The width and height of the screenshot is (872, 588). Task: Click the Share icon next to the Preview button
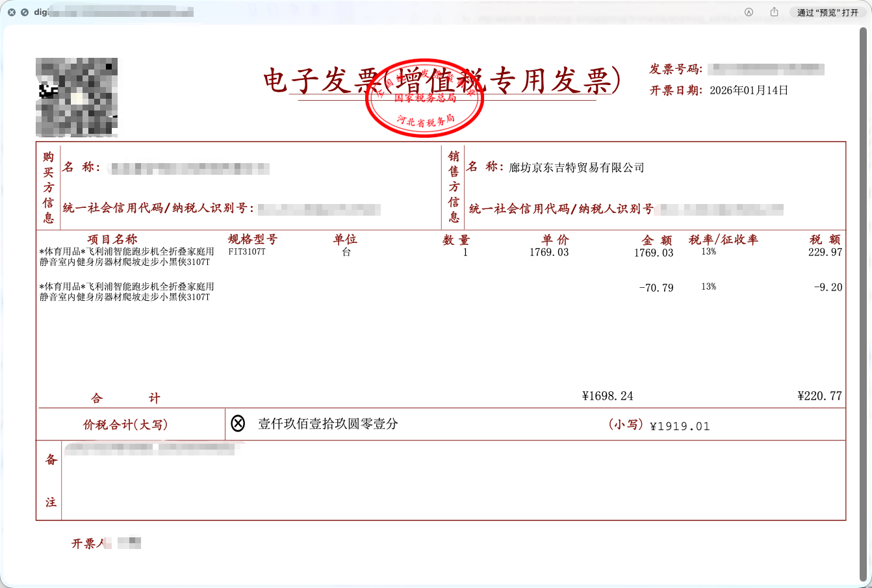tap(773, 12)
